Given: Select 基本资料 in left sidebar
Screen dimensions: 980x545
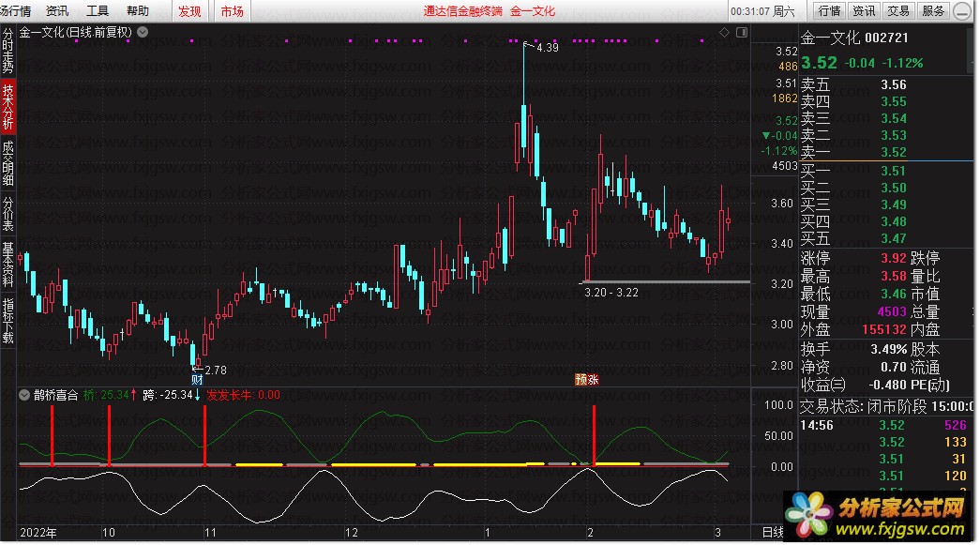Looking at the screenshot, I should pos(8,265).
